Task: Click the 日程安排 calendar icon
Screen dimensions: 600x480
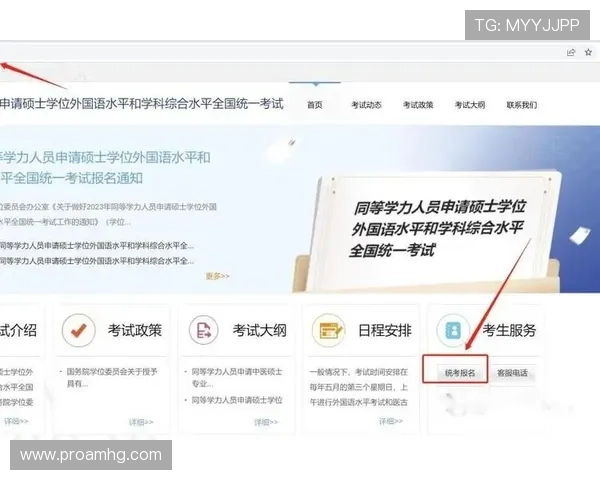Action: click(x=328, y=330)
